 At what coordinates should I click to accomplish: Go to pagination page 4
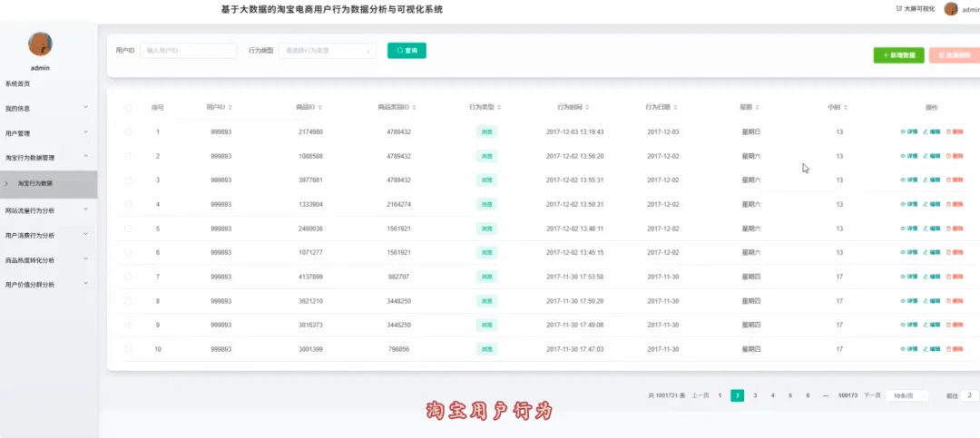tap(772, 395)
